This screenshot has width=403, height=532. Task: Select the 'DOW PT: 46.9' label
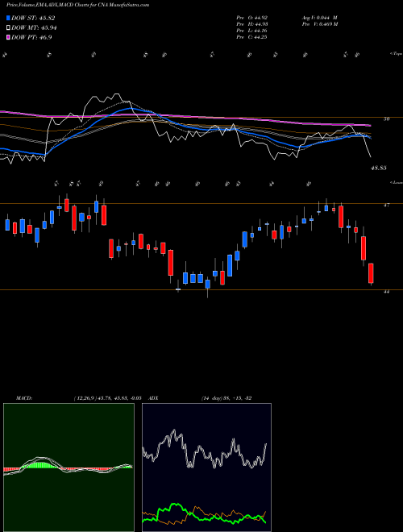(x=31, y=37)
